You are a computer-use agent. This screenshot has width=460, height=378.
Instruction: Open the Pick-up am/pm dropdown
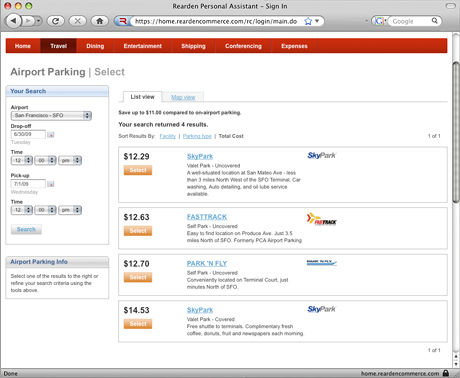[70, 210]
